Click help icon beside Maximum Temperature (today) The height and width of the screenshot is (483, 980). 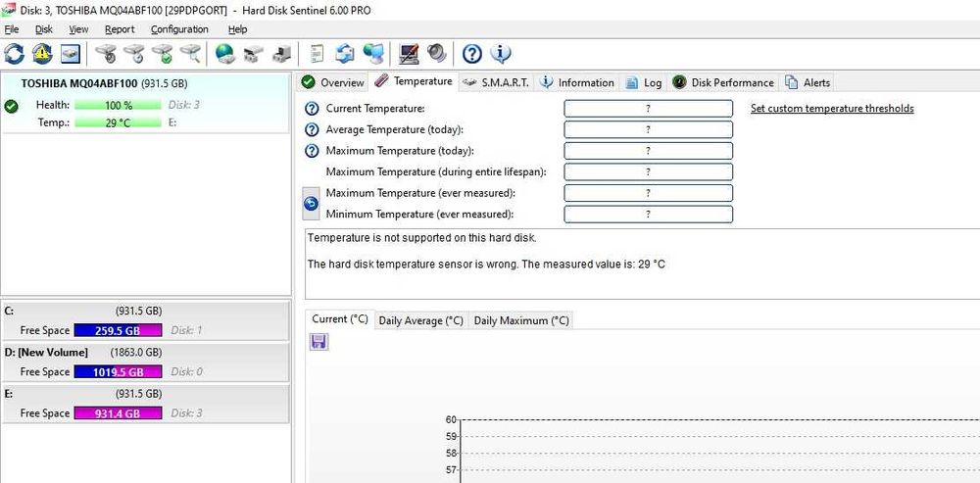coord(312,151)
